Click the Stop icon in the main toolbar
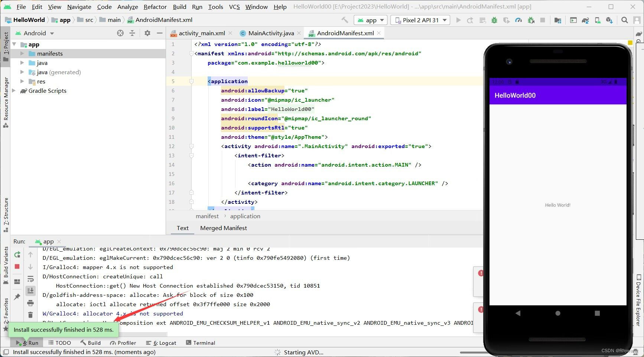Image resolution: width=644 pixels, height=357 pixels. 543,20
